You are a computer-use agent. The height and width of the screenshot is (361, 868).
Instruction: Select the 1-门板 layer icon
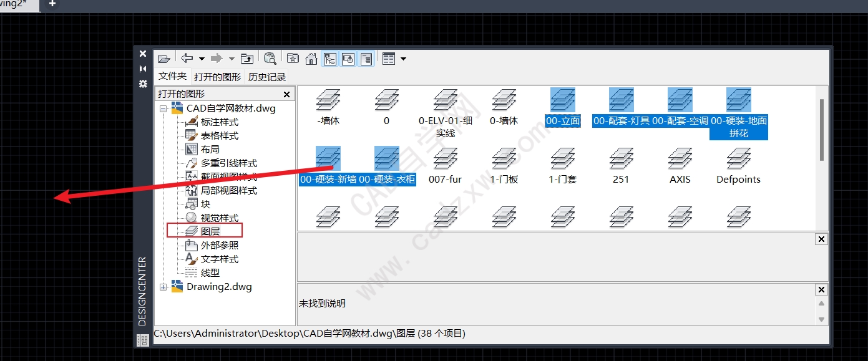click(x=504, y=158)
